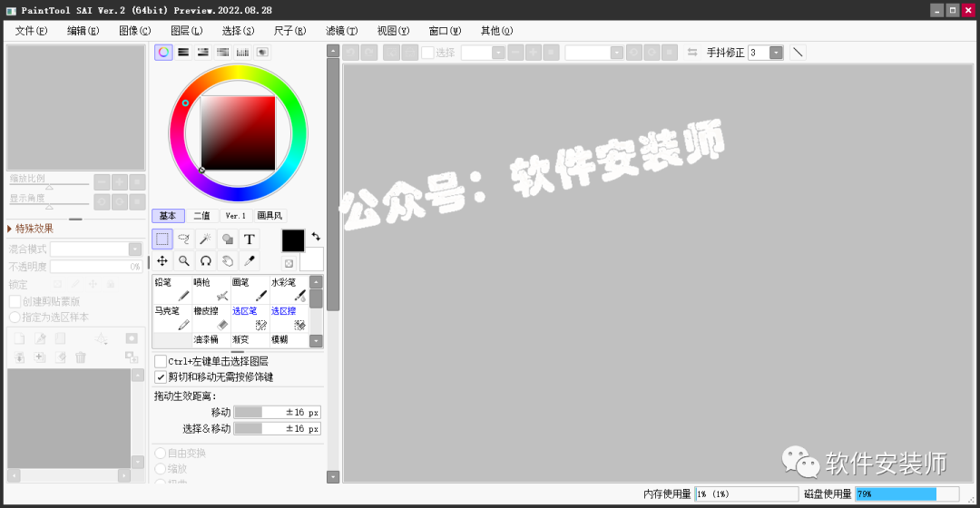Swap foreground and background colors
980x508 pixels.
317,237
